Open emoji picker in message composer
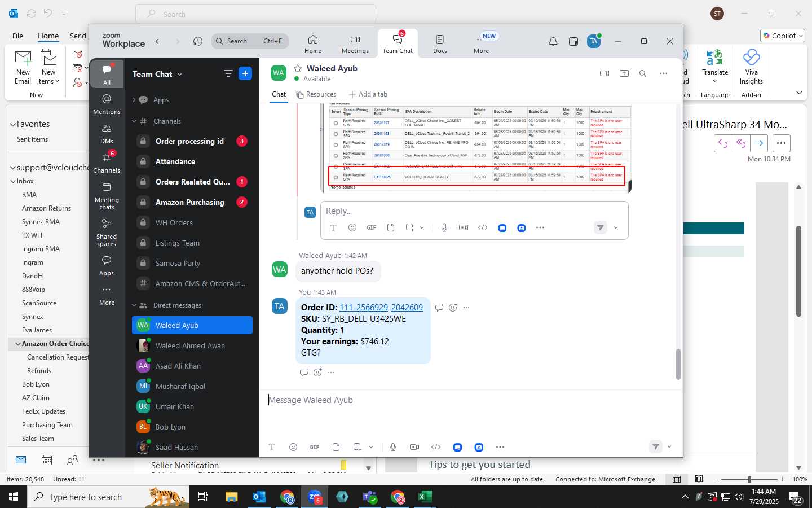 pyautogui.click(x=293, y=447)
